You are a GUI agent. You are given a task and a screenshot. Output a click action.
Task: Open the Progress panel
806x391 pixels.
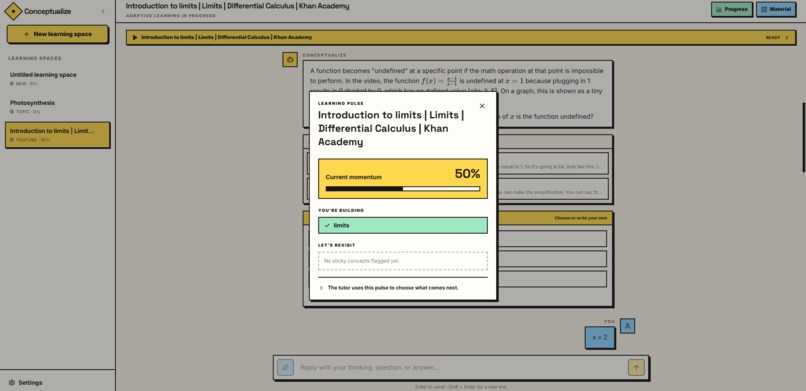click(x=732, y=9)
